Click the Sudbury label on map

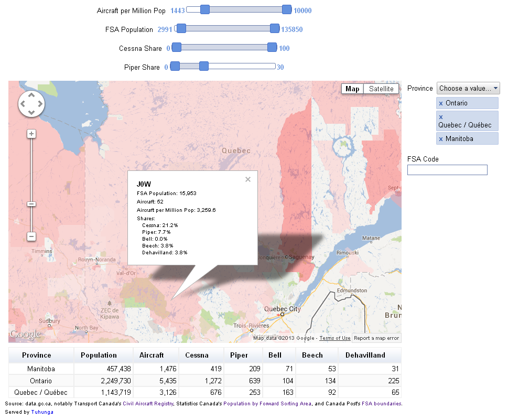pyautogui.click(x=49, y=321)
